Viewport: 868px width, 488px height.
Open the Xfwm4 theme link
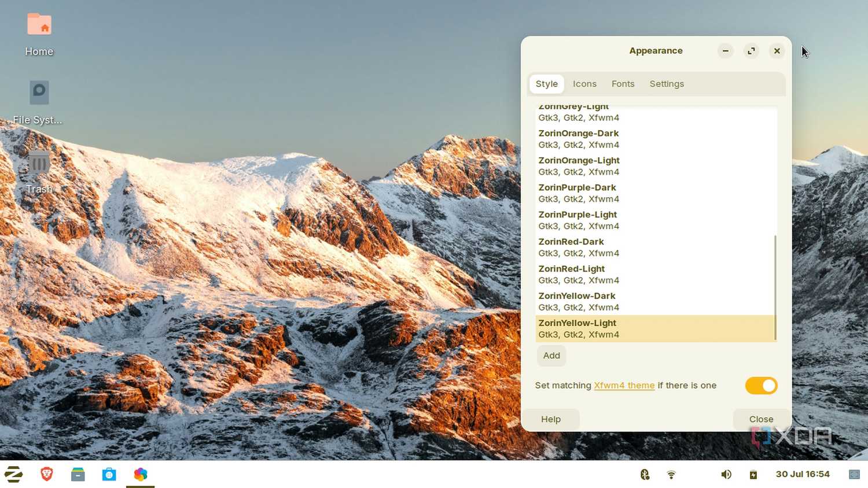pyautogui.click(x=624, y=385)
